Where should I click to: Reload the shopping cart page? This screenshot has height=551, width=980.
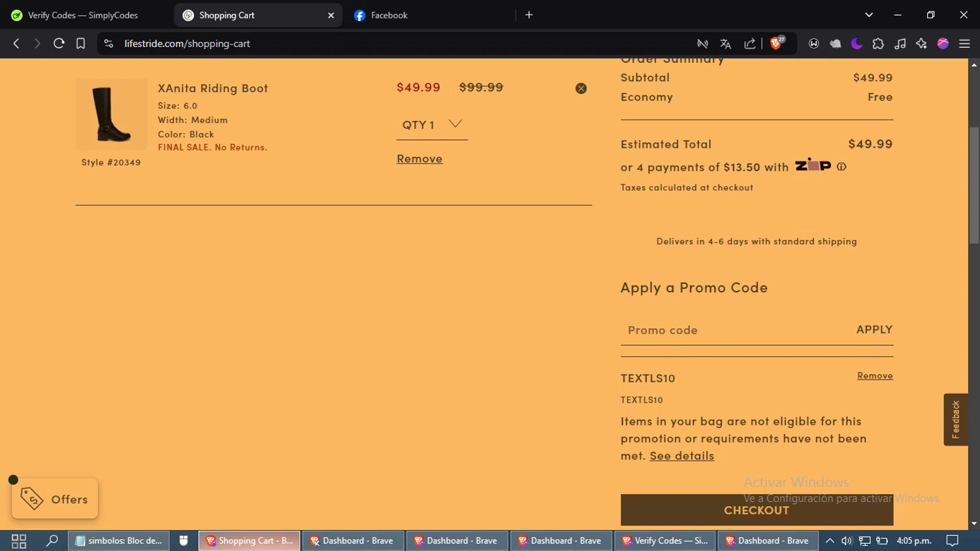tap(59, 44)
